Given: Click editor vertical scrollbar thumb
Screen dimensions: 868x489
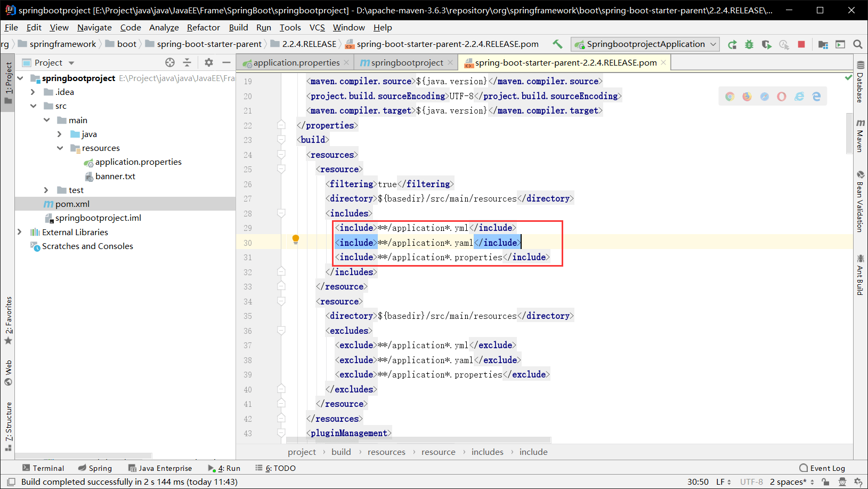Looking at the screenshot, I should 849,133.
